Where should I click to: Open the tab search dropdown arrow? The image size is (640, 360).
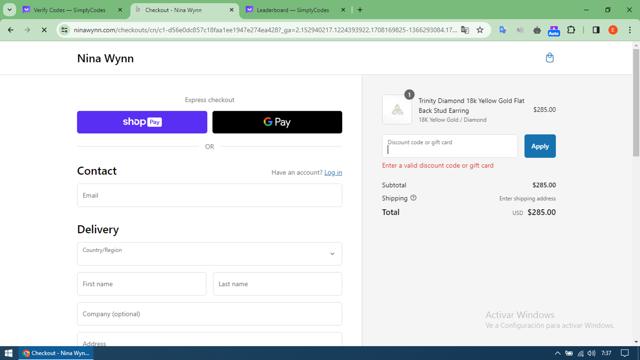point(9,10)
